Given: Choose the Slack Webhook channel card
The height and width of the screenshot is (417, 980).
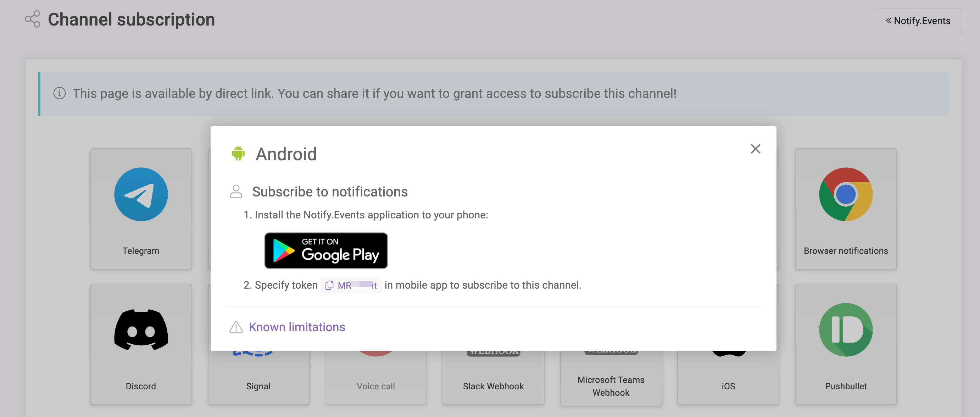Looking at the screenshot, I should (493, 378).
